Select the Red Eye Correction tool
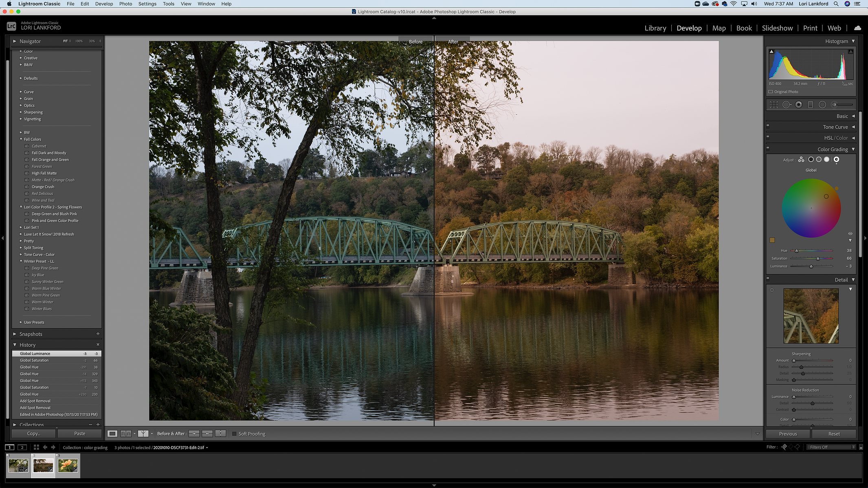 (x=799, y=105)
